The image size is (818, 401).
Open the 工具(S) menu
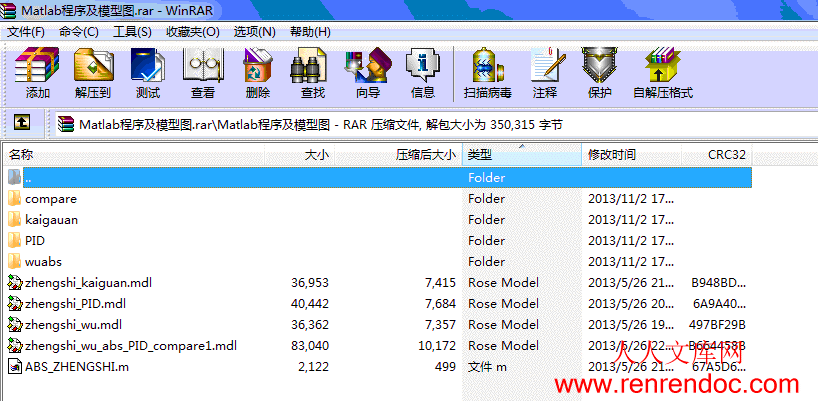(133, 32)
